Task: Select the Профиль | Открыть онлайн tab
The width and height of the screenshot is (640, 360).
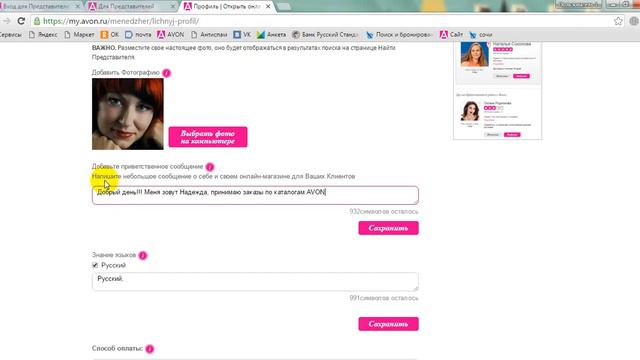Action: (x=227, y=7)
